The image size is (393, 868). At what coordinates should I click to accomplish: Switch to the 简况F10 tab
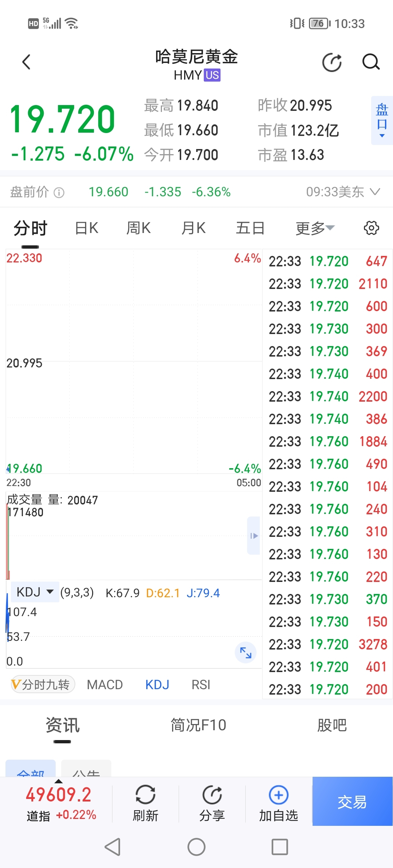coord(199,726)
